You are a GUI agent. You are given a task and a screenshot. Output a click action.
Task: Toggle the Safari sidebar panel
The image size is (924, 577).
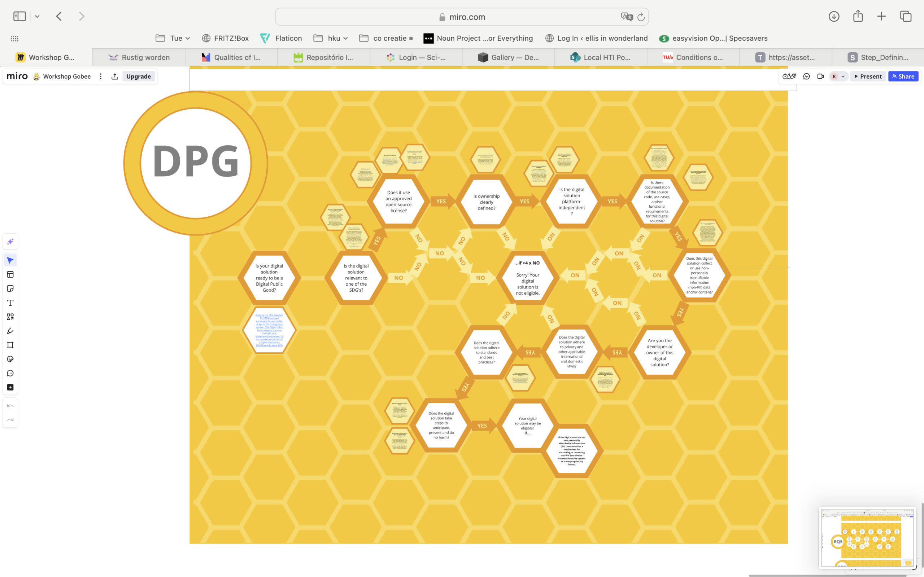(x=19, y=17)
